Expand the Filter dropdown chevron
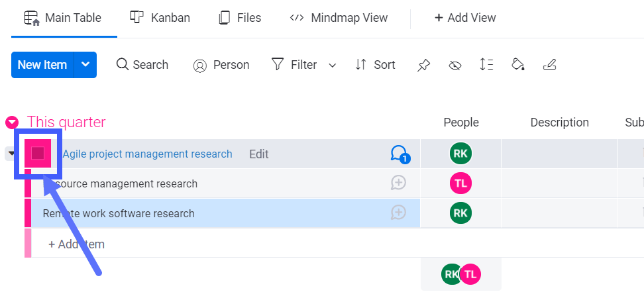Image resolution: width=644 pixels, height=302 pixels. 333,65
